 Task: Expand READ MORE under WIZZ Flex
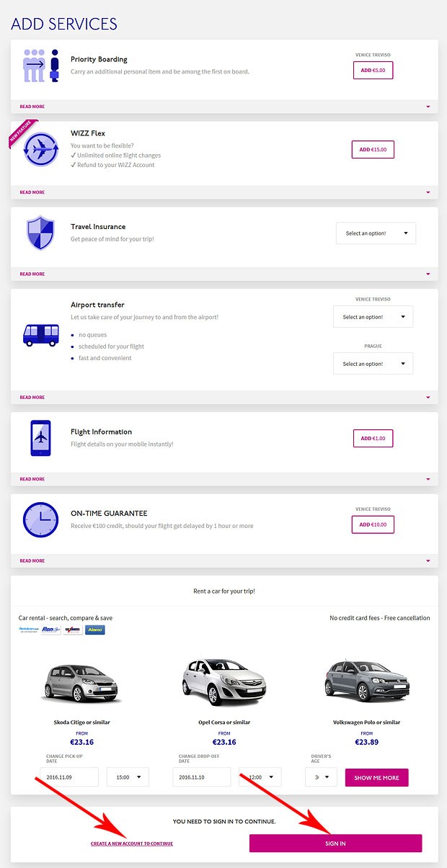click(x=32, y=192)
